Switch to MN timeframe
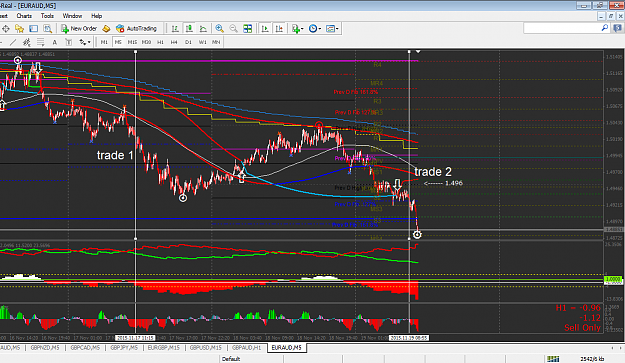 tap(216, 42)
